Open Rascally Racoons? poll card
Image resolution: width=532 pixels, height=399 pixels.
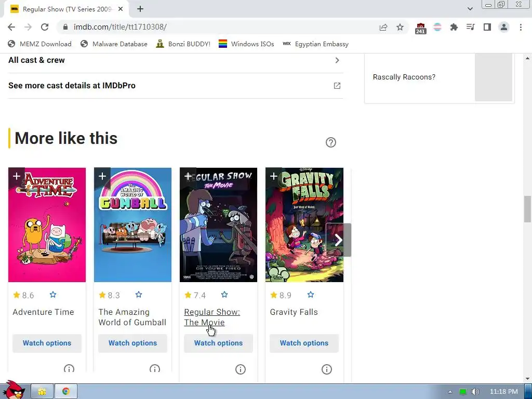point(440,78)
